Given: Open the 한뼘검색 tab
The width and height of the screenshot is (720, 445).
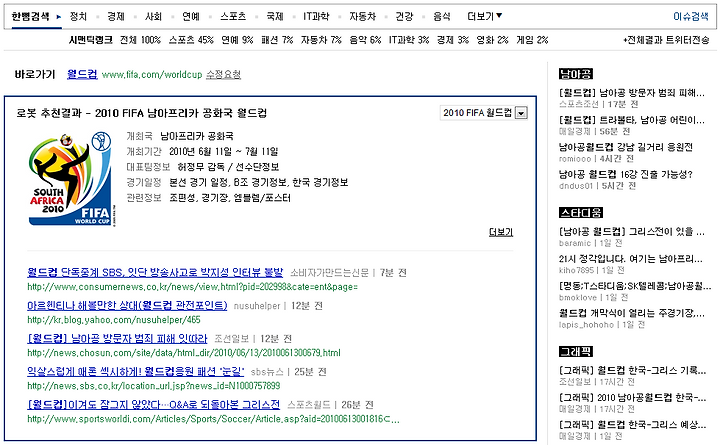Looking at the screenshot, I should click(x=30, y=17).
